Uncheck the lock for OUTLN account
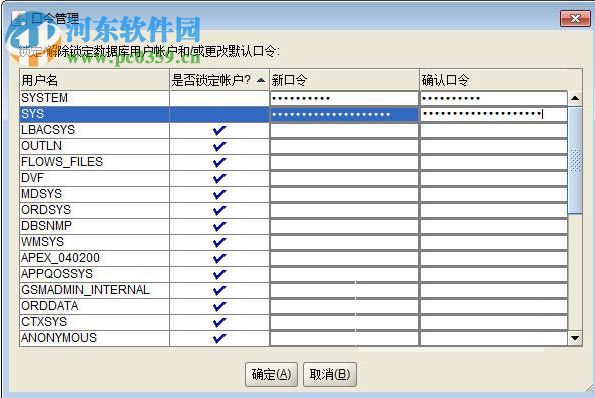Viewport: 595px width, 398px height. 219,146
